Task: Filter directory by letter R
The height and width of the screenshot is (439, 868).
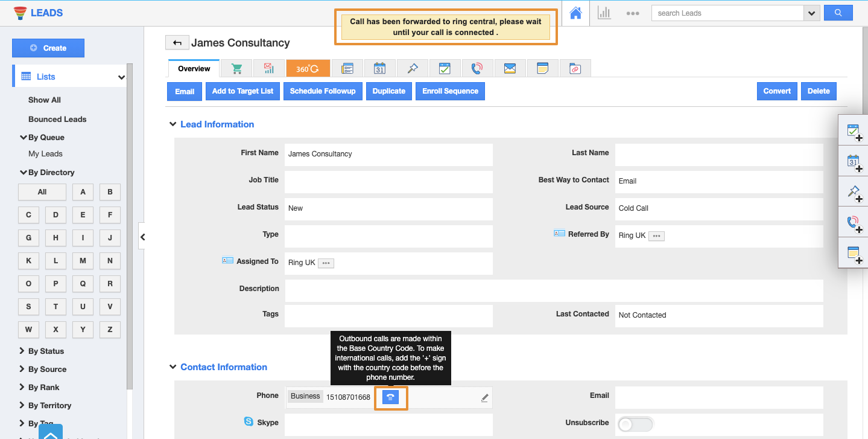Action: (x=110, y=284)
